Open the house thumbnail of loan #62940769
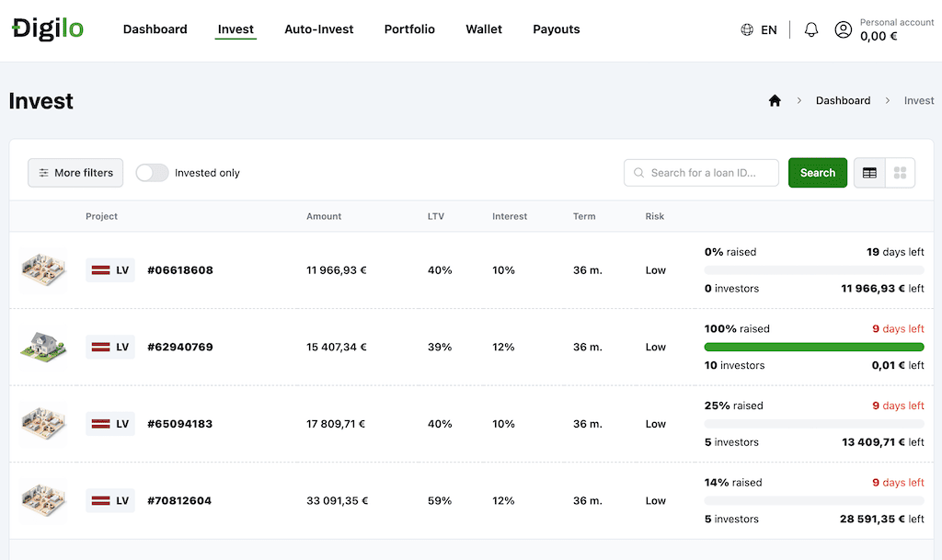The width and height of the screenshot is (942, 560). tap(43, 347)
